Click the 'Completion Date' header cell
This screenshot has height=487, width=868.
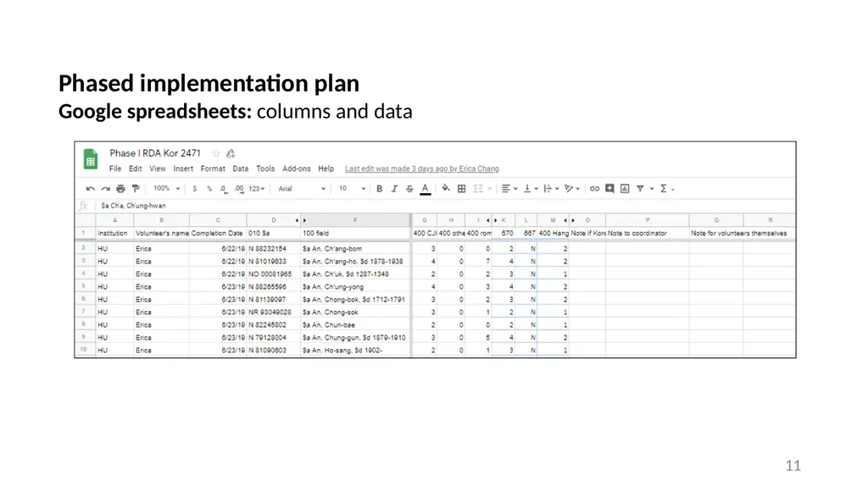[218, 234]
